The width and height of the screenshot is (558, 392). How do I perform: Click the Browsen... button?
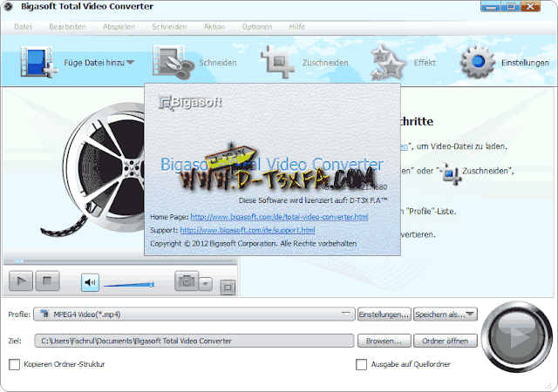(x=384, y=341)
